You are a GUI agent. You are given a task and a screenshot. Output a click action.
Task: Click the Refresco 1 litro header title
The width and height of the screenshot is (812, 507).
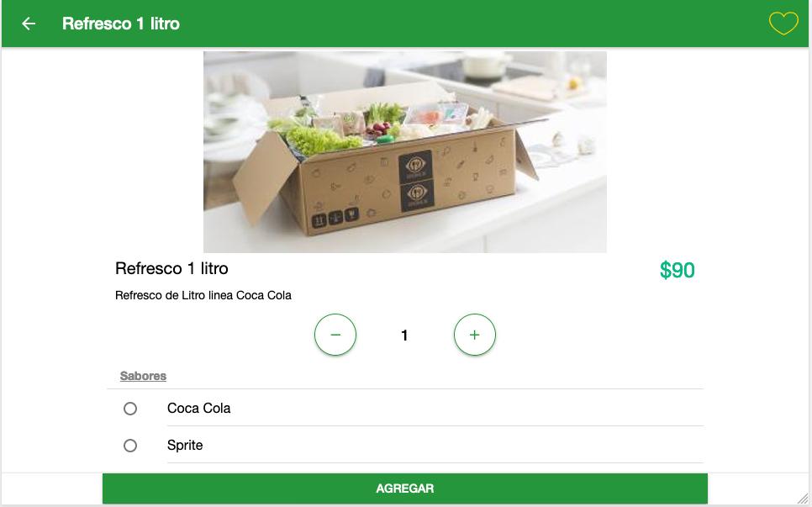coord(121,24)
